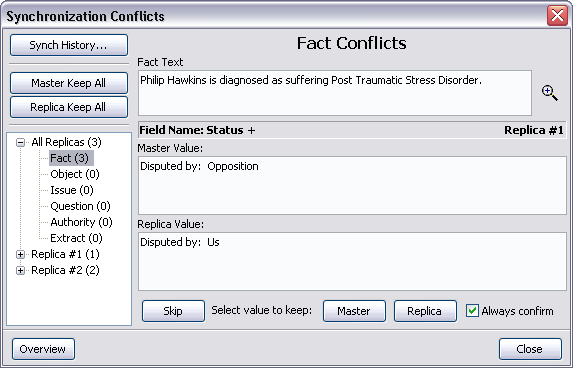573x368 pixels.
Task: Click Replica Keep All button
Action: coord(69,107)
